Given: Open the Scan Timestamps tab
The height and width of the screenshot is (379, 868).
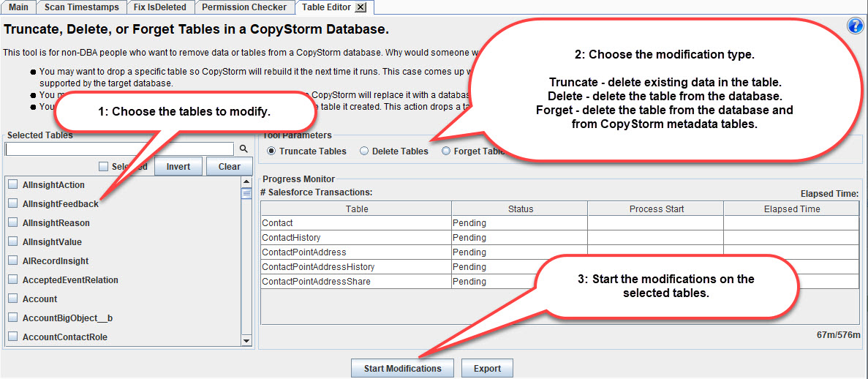Looking at the screenshot, I should tap(81, 7).
